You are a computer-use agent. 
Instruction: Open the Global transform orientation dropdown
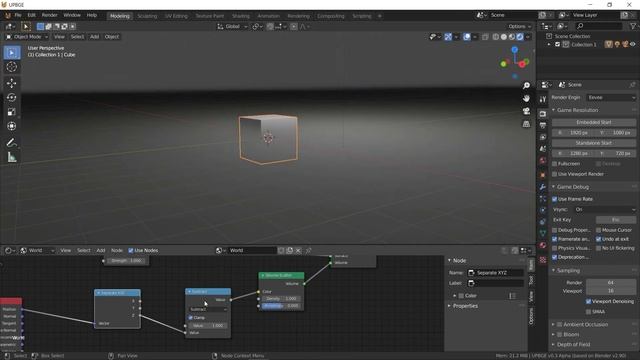click(x=232, y=27)
